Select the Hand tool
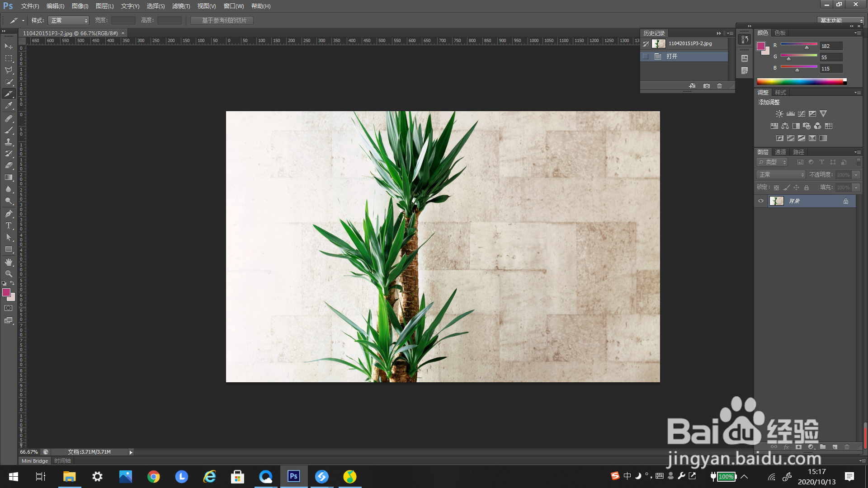The image size is (868, 488). click(x=9, y=262)
